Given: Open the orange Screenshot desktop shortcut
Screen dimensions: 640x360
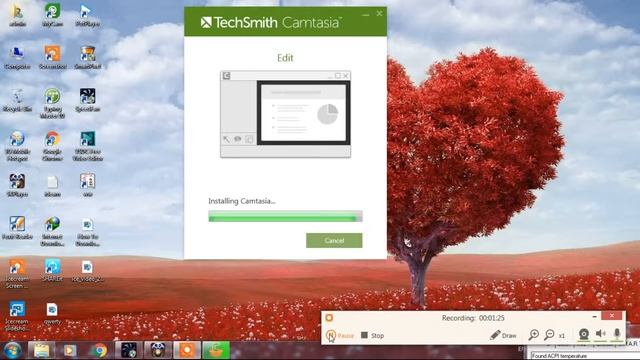Looking at the screenshot, I should (52, 57).
